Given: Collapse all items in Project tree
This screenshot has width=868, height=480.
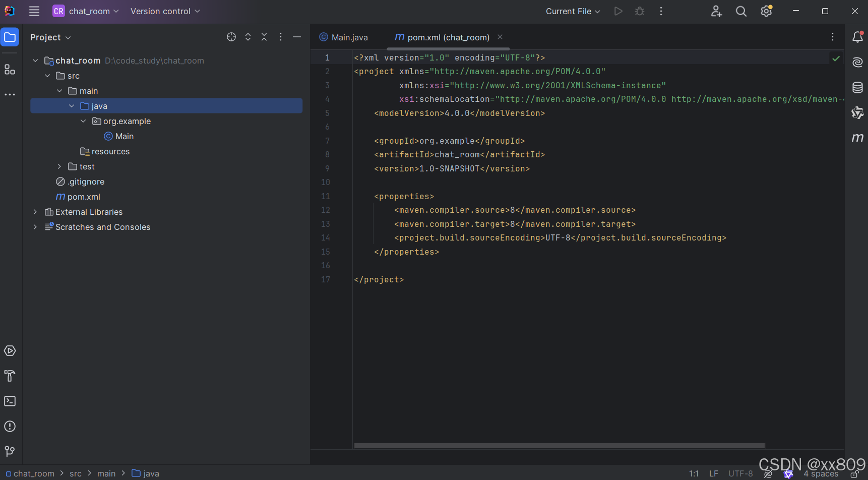Looking at the screenshot, I should tap(264, 37).
